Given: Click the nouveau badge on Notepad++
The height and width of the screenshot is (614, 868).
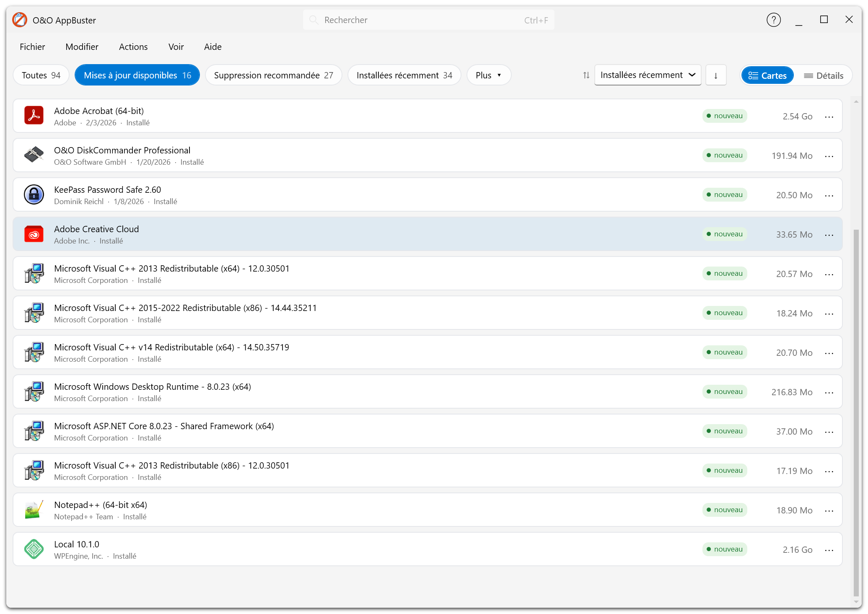Looking at the screenshot, I should coord(725,510).
